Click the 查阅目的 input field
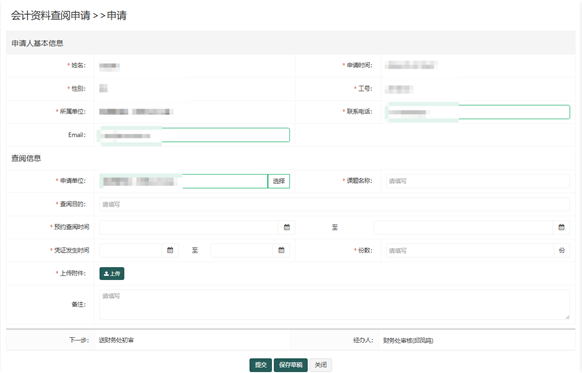 click(334, 204)
